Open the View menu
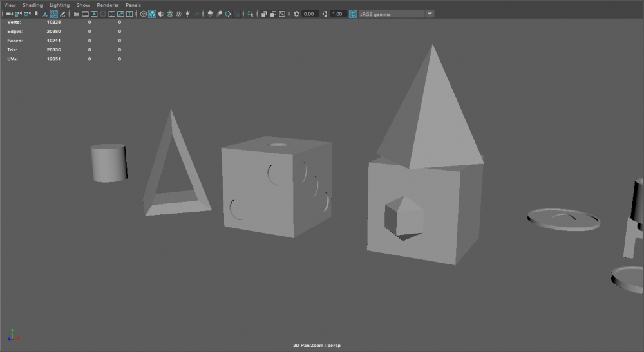 [x=10, y=5]
